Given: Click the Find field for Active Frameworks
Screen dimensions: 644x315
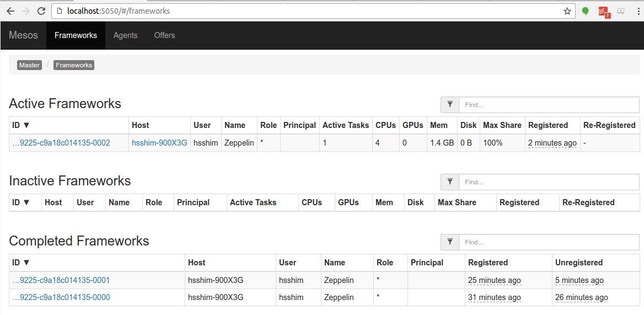Looking at the screenshot, I should click(x=549, y=104).
